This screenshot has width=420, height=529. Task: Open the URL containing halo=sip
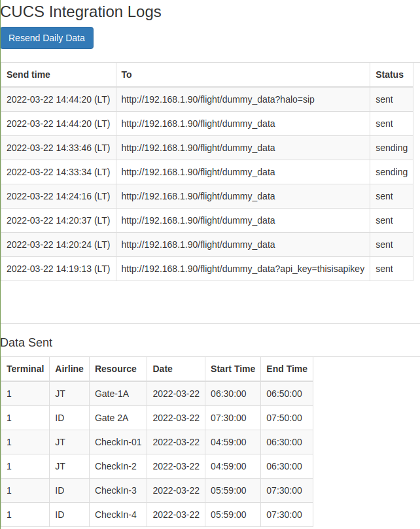(217, 99)
